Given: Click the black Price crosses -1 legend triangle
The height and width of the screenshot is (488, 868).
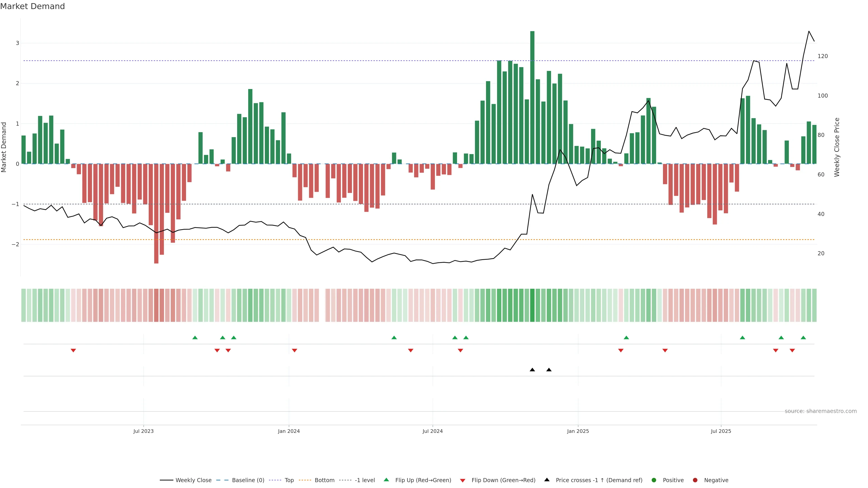Looking at the screenshot, I should tap(547, 480).
